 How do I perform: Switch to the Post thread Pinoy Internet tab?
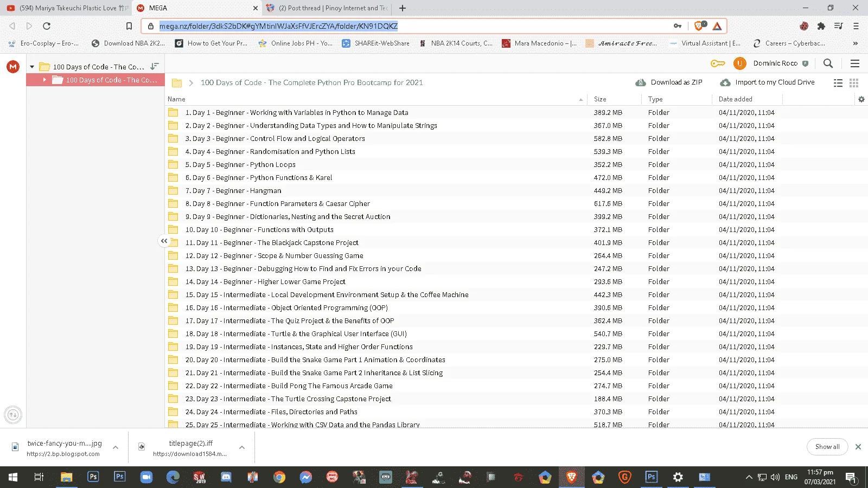coord(327,8)
